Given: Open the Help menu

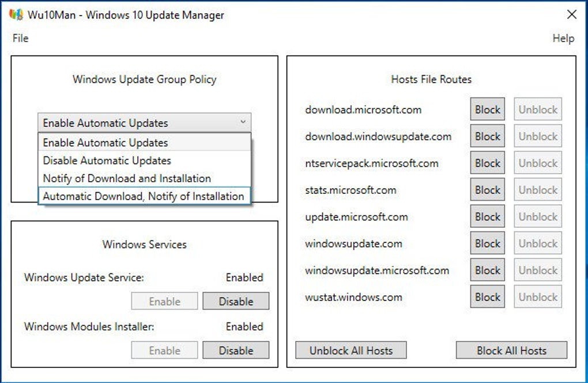Looking at the screenshot, I should 563,38.
